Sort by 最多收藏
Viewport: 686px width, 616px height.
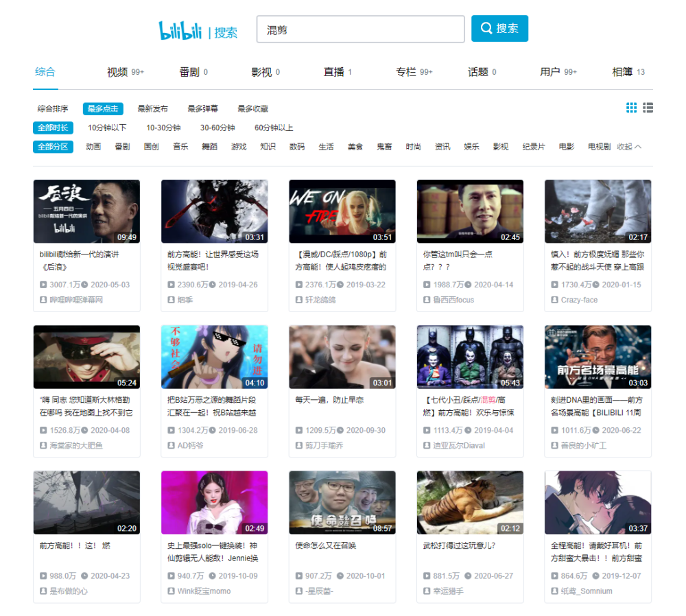(x=253, y=108)
